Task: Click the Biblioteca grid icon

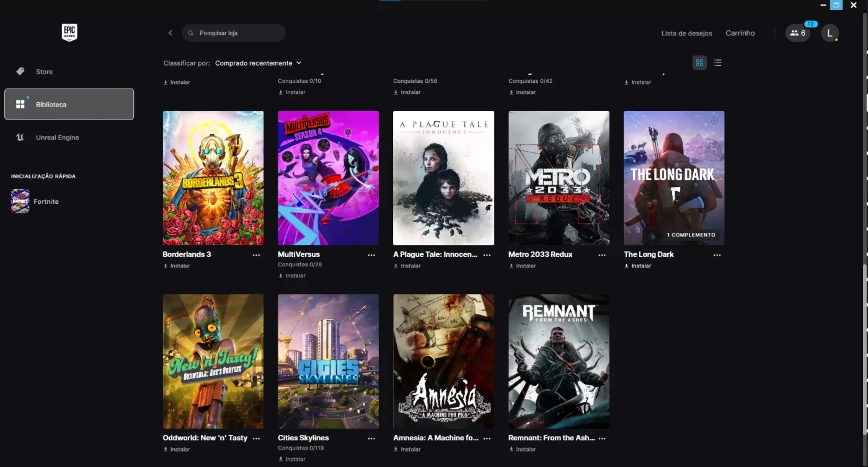Action: click(20, 104)
